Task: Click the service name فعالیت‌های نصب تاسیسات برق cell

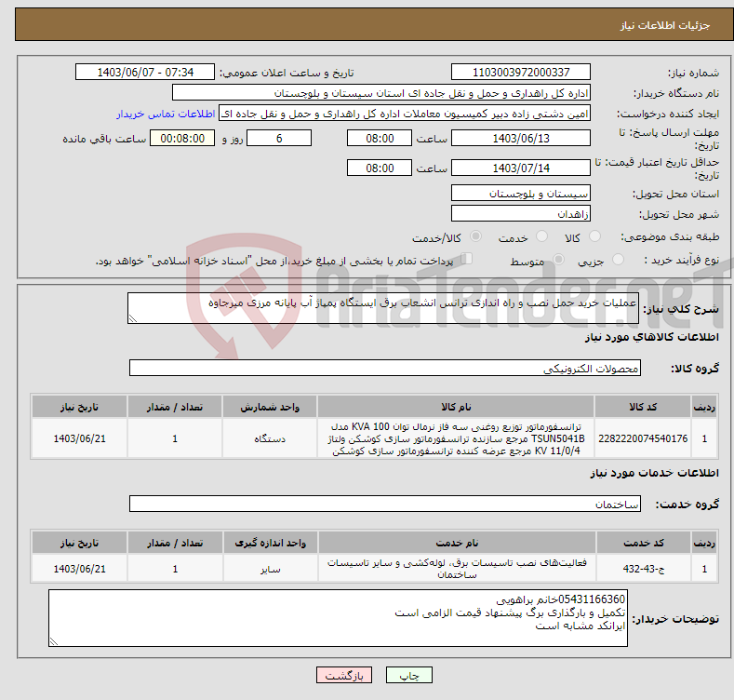Action: (457, 569)
